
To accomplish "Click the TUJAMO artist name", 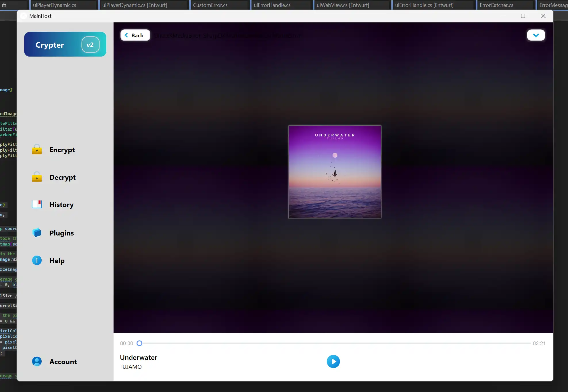I will pos(131,367).
